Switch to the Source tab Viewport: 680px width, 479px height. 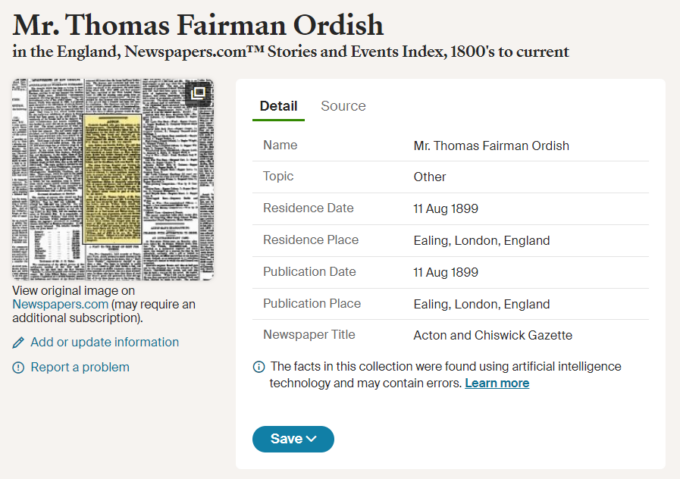click(x=343, y=106)
